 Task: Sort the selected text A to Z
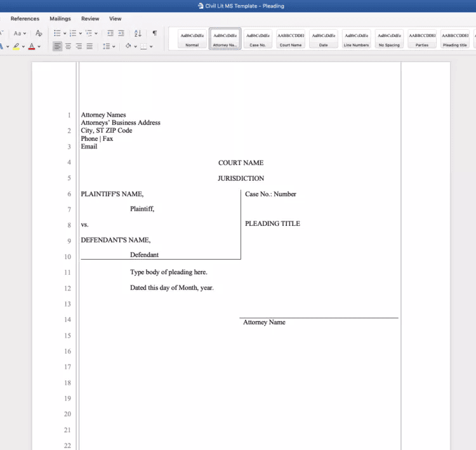pos(138,33)
